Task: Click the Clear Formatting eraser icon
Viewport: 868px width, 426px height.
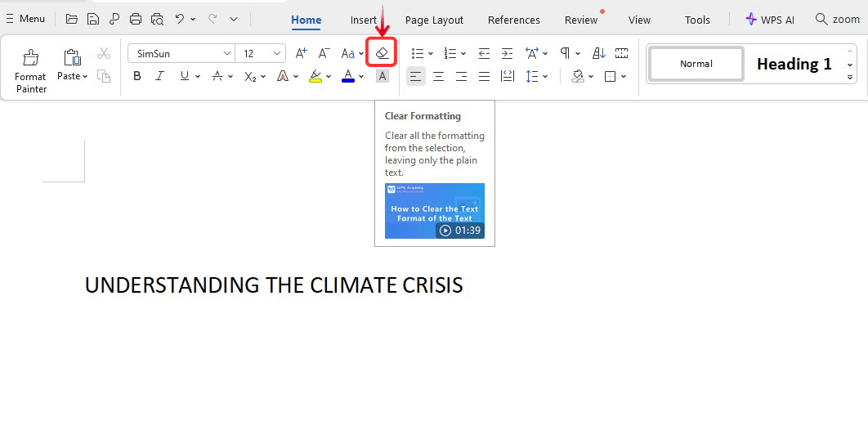Action: point(382,53)
